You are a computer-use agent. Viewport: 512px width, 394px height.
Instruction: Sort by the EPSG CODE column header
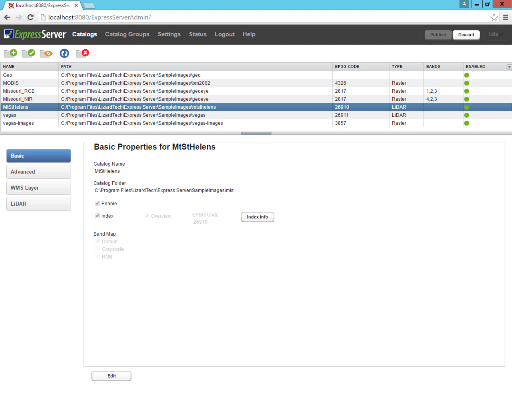click(361, 67)
